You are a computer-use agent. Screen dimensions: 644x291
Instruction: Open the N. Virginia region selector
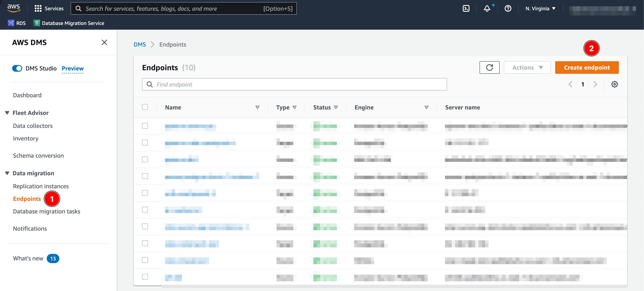point(540,9)
